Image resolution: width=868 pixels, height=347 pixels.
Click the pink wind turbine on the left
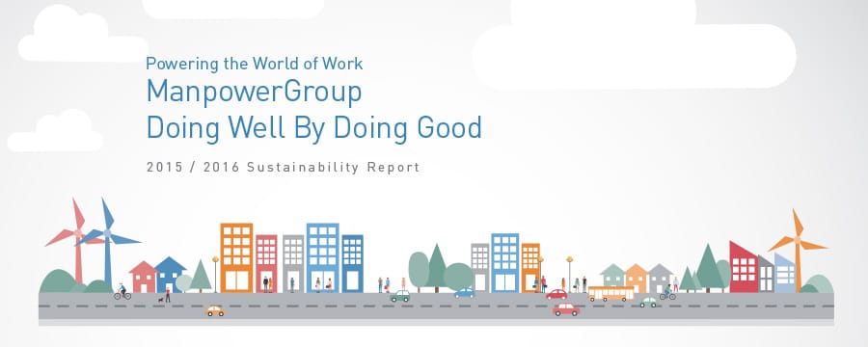[76, 242]
